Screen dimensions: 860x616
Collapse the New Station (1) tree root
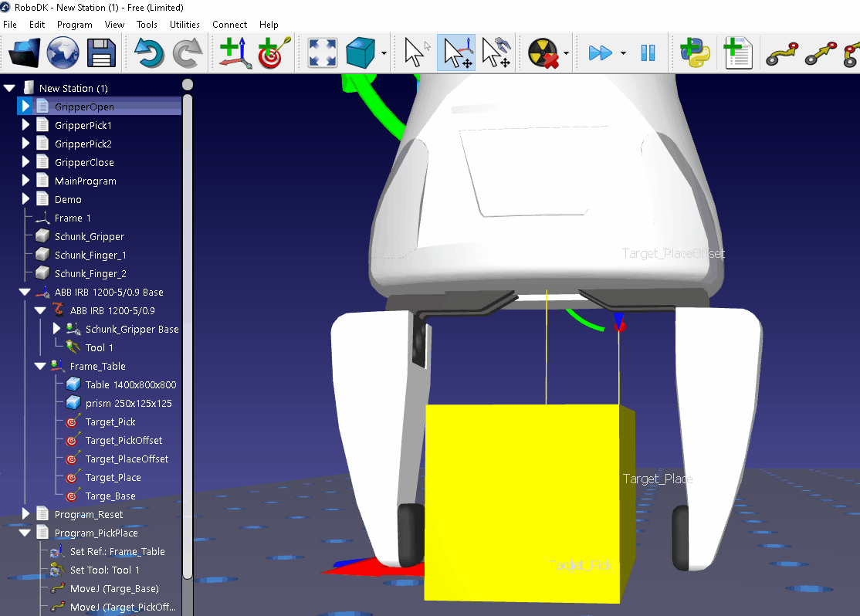(9, 88)
